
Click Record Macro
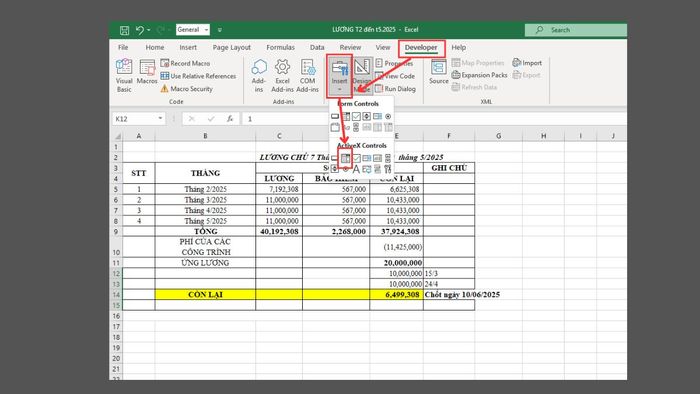[x=185, y=63]
